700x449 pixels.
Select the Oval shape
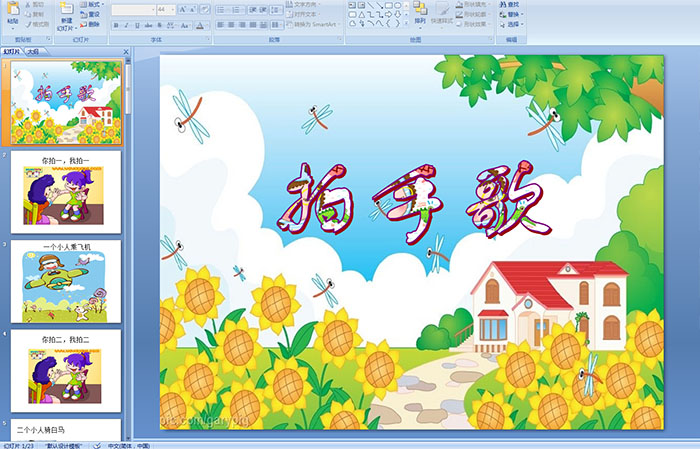point(397,5)
